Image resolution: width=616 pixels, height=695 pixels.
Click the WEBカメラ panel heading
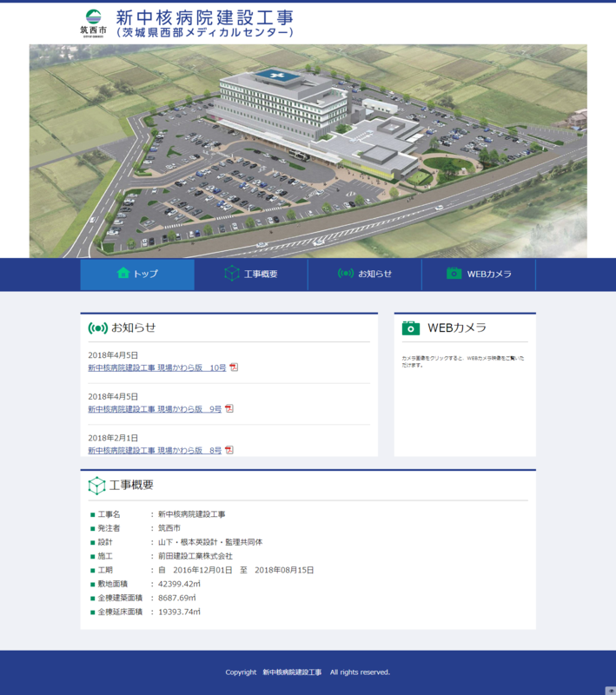pos(457,328)
